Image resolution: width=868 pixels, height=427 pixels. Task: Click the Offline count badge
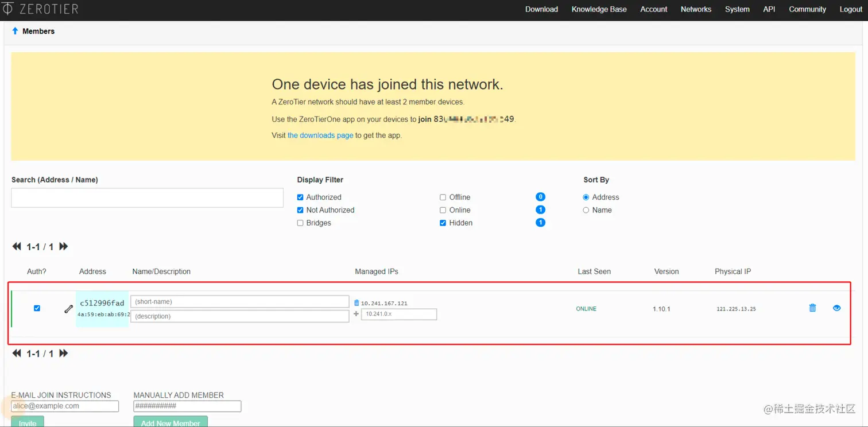[x=540, y=197]
